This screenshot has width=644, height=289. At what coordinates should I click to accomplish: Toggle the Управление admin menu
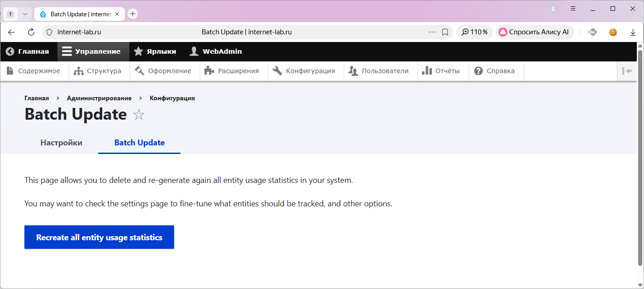pos(92,51)
